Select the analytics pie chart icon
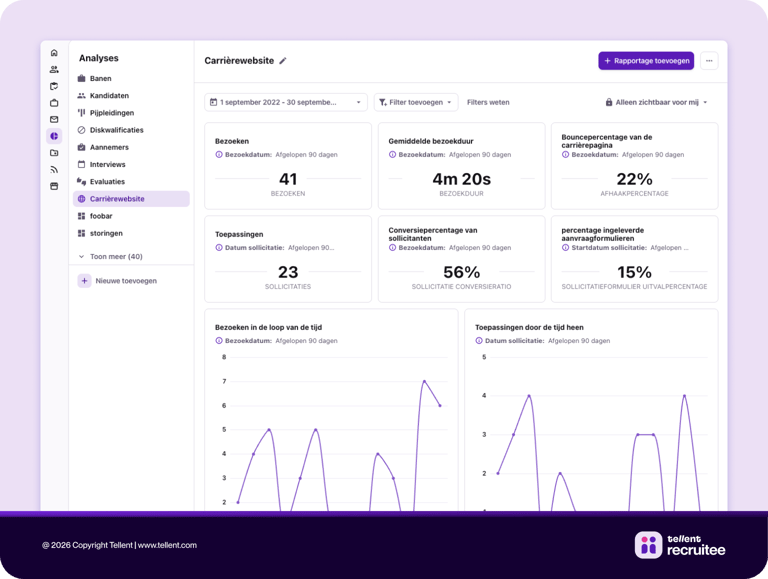768x579 pixels. point(54,136)
